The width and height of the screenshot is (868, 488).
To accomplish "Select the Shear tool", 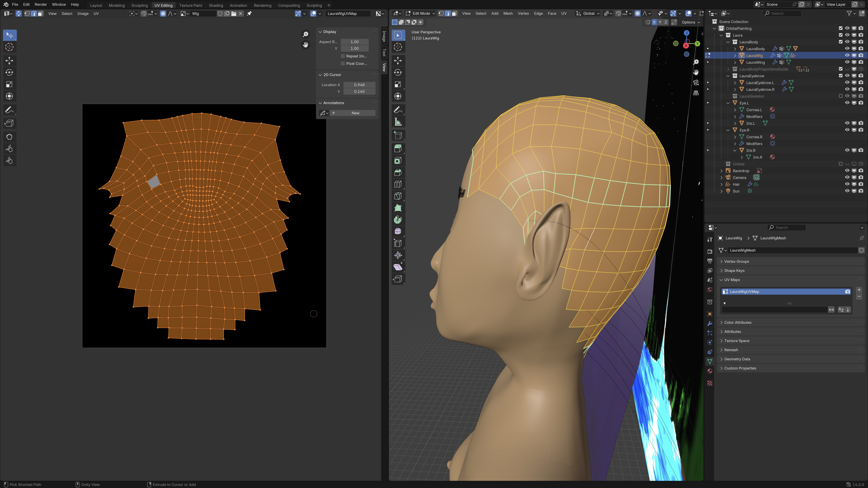I will point(398,267).
